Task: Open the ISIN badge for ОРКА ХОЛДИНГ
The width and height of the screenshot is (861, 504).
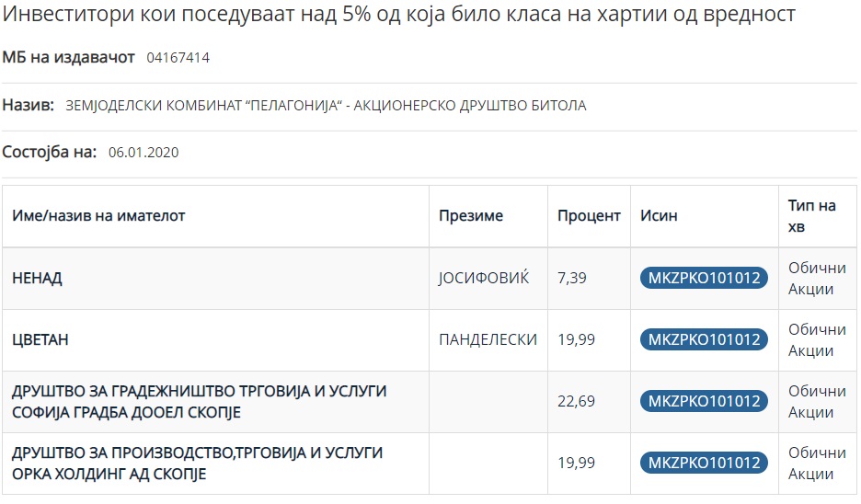Action: pyautogui.click(x=704, y=463)
